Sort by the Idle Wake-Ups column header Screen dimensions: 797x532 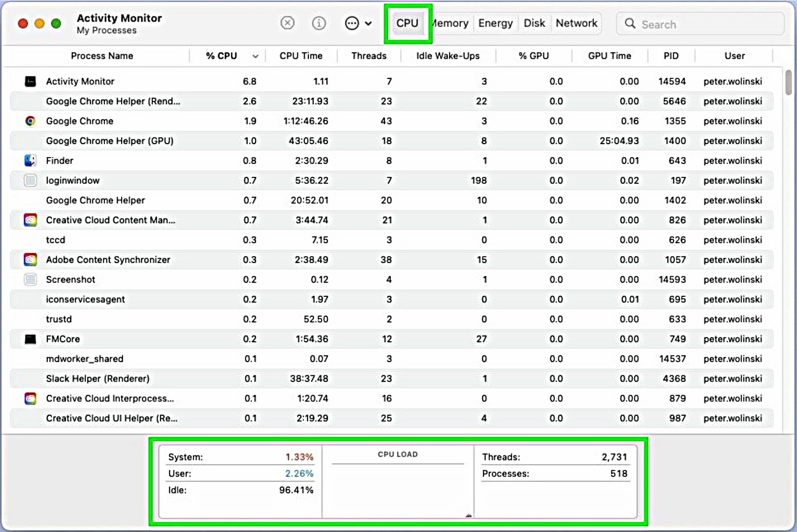click(447, 56)
